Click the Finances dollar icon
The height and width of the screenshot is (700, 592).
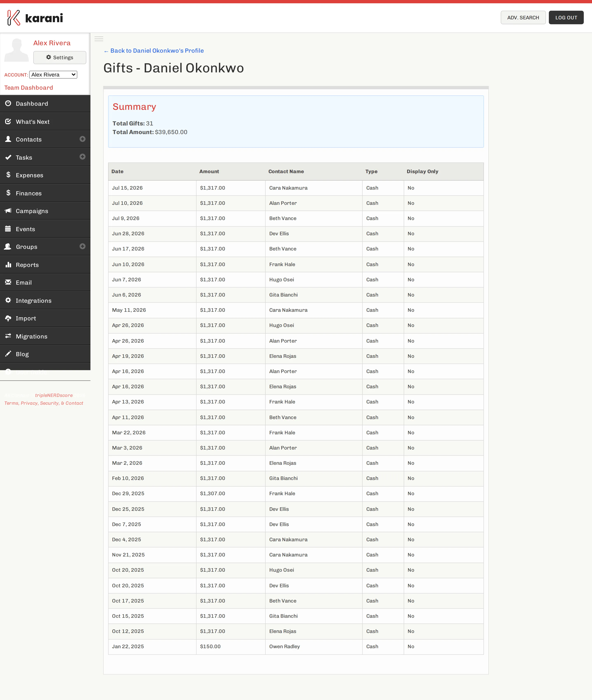(x=8, y=193)
